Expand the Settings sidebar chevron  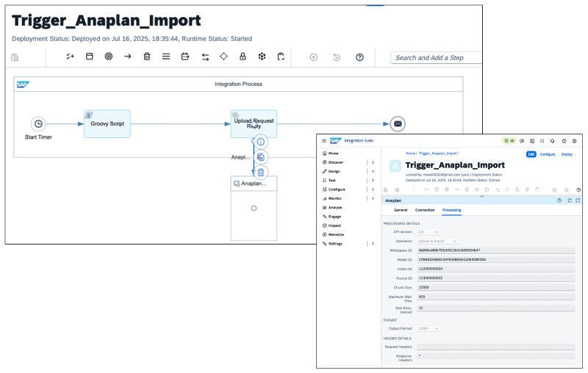click(x=373, y=244)
